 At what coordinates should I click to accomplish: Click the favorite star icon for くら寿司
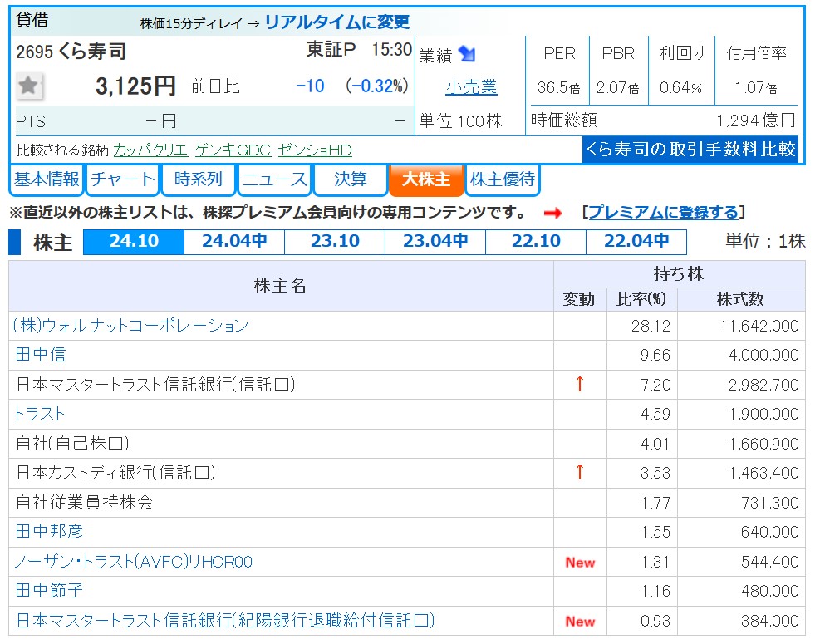28,86
